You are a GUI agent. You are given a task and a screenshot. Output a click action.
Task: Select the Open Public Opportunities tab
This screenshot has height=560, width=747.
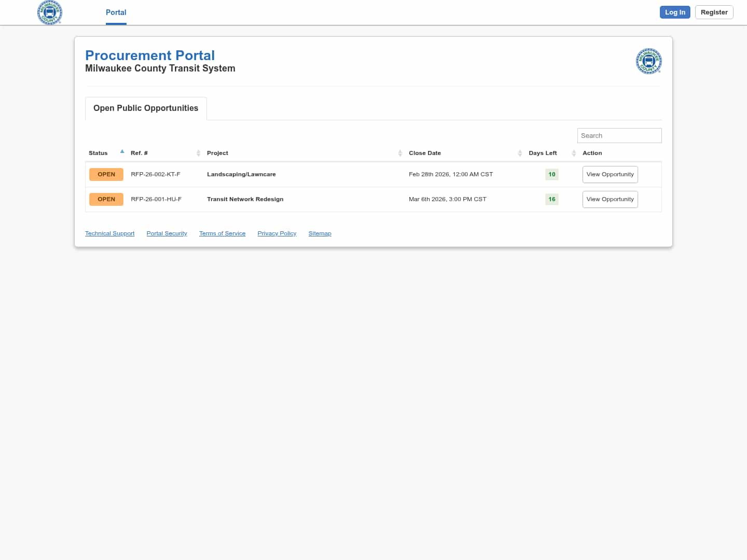click(x=146, y=108)
